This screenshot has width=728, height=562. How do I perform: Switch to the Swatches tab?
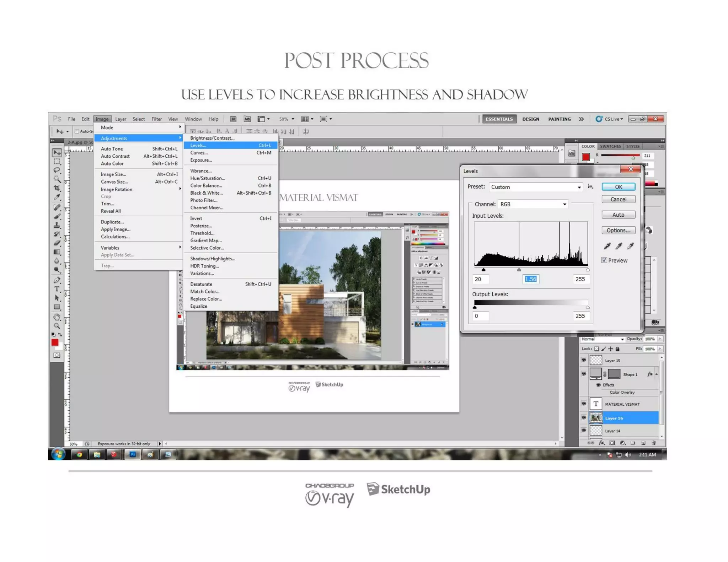point(610,146)
